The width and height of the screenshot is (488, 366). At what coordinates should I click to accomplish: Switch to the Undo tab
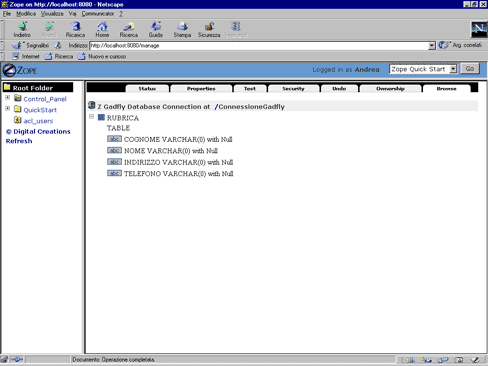(x=339, y=89)
